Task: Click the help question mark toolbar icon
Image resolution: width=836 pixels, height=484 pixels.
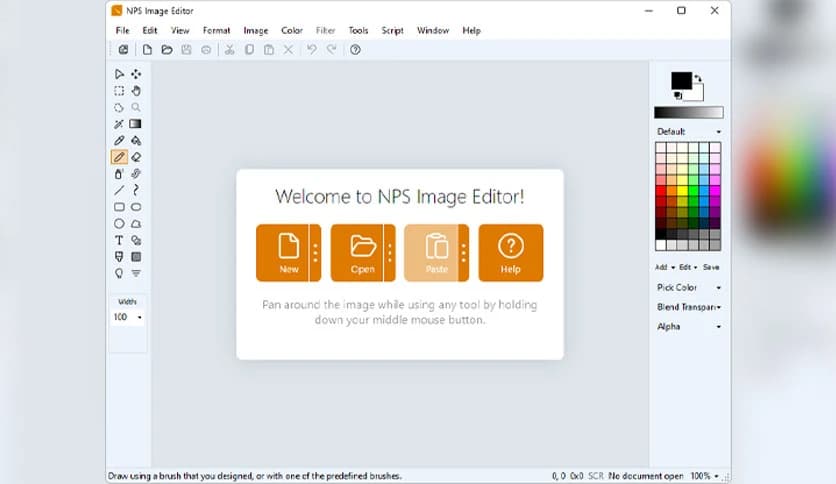Action: [x=355, y=50]
